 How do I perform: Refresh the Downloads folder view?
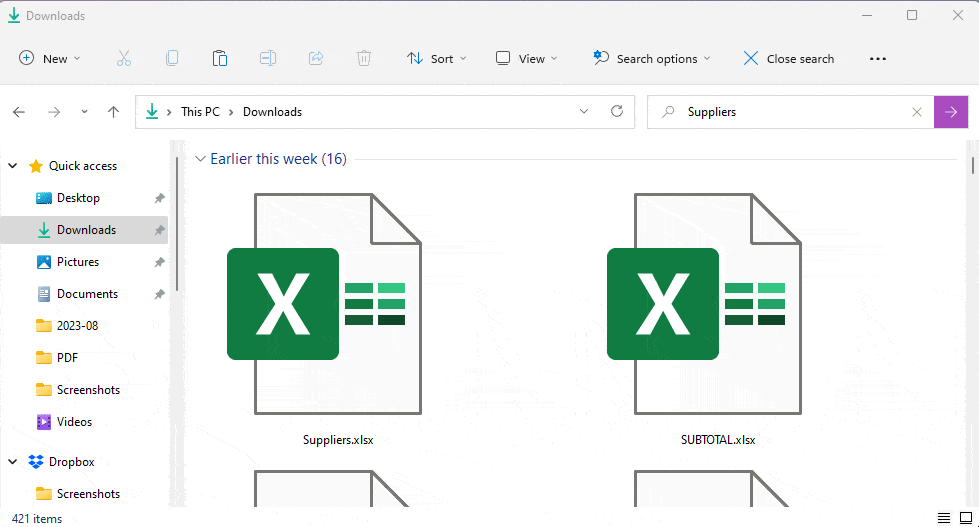[x=617, y=111]
